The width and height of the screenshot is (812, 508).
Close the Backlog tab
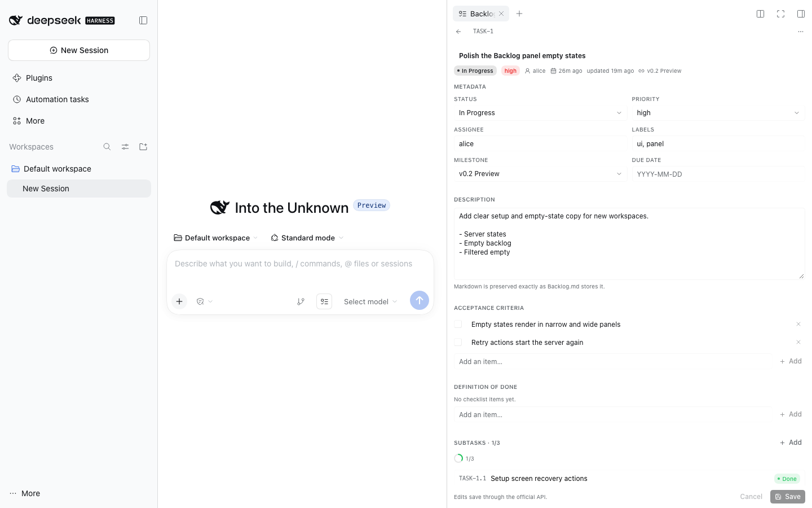501,14
